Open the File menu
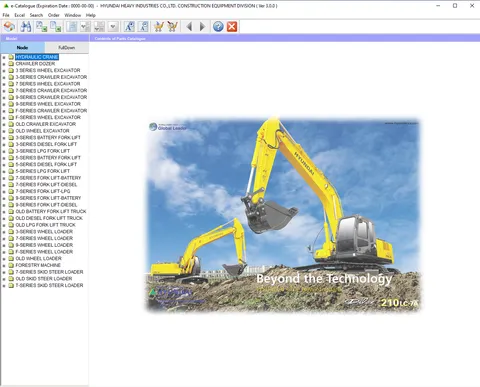Screen dimensions: 480x387 pos(6,15)
